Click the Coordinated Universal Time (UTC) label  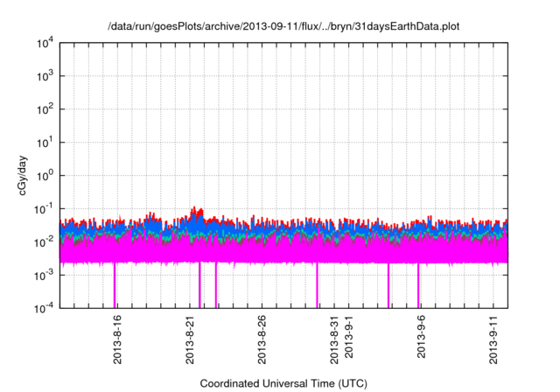tap(283, 383)
